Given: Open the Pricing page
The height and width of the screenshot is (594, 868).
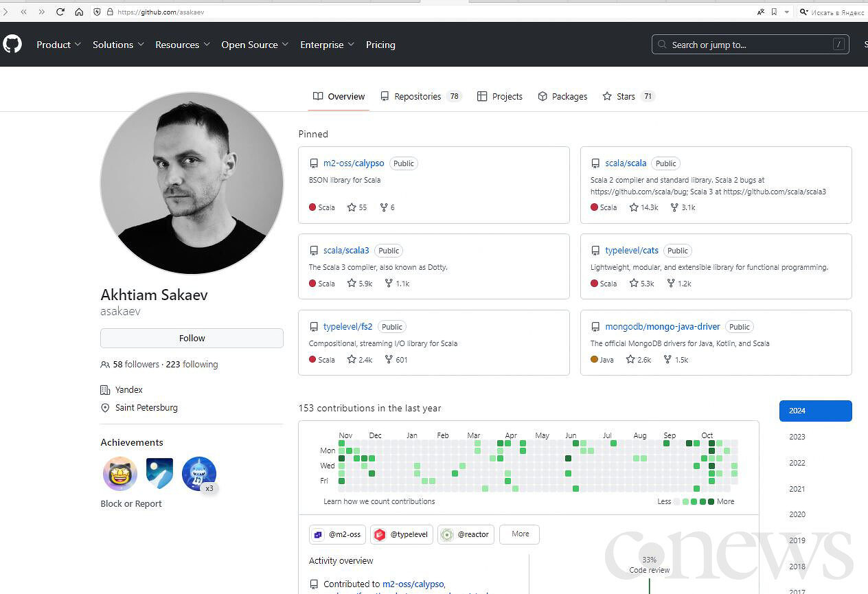Looking at the screenshot, I should pyautogui.click(x=380, y=45).
